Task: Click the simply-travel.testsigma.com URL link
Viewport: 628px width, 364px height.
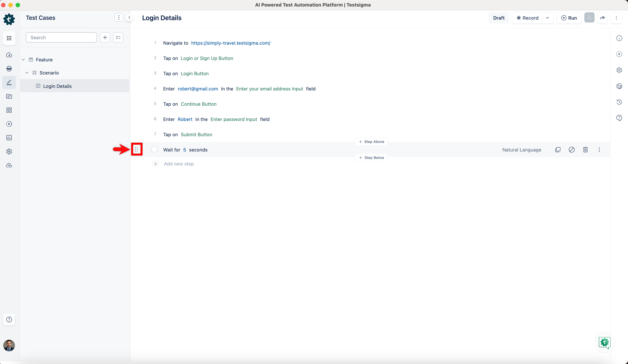Action: (231, 43)
